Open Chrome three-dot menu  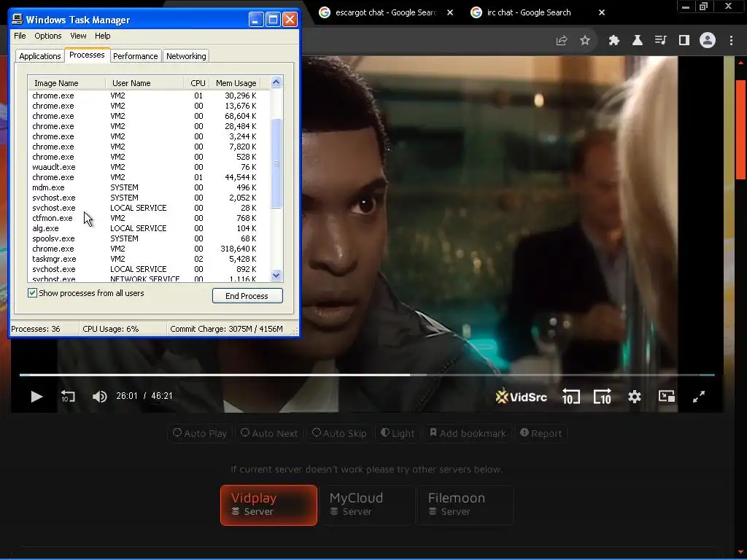731,41
